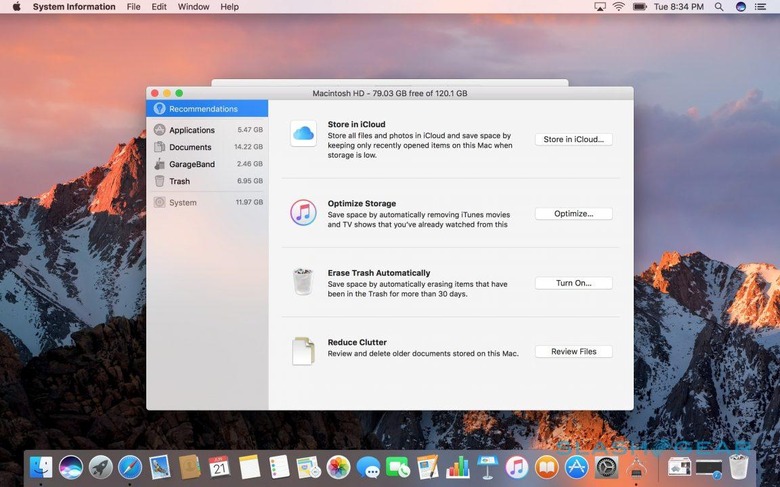
Task: Open the App Store from Dock
Action: [x=576, y=467]
